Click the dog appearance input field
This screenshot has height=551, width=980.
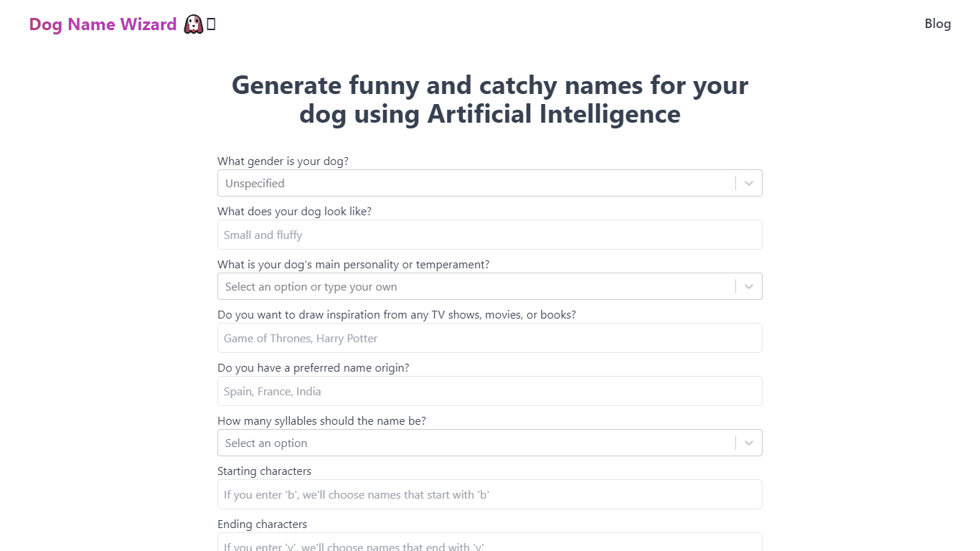point(490,235)
